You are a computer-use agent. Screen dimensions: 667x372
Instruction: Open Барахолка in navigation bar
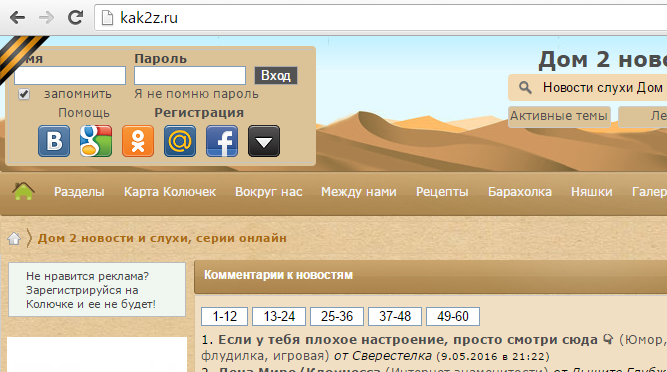click(520, 192)
